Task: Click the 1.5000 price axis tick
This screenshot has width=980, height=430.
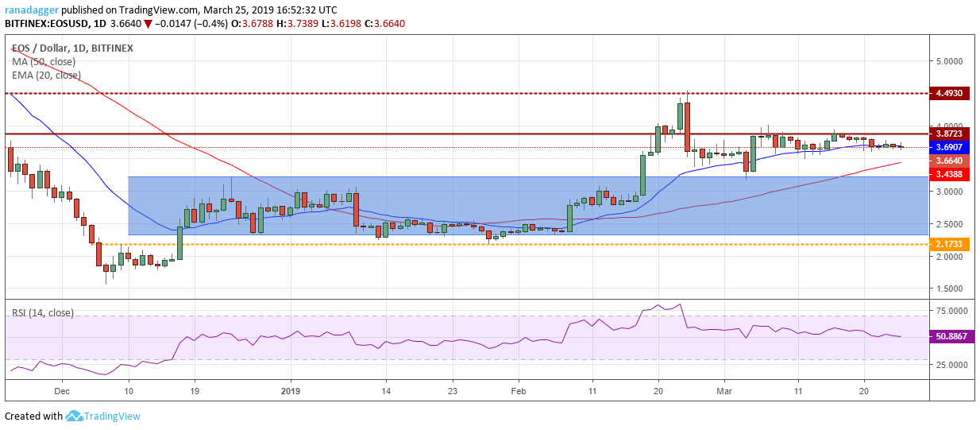Action: tap(949, 289)
